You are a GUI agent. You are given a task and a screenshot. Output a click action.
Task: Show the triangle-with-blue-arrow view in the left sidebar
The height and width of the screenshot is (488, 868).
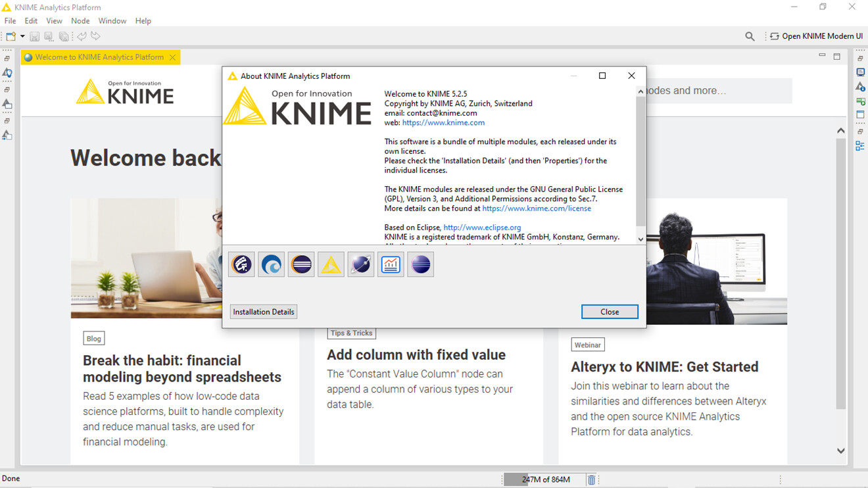click(7, 135)
